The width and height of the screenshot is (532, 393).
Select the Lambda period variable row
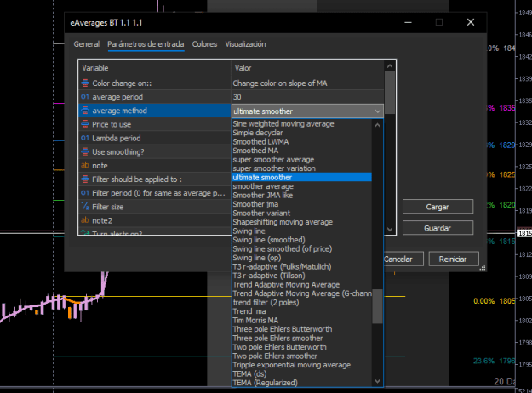click(155, 138)
